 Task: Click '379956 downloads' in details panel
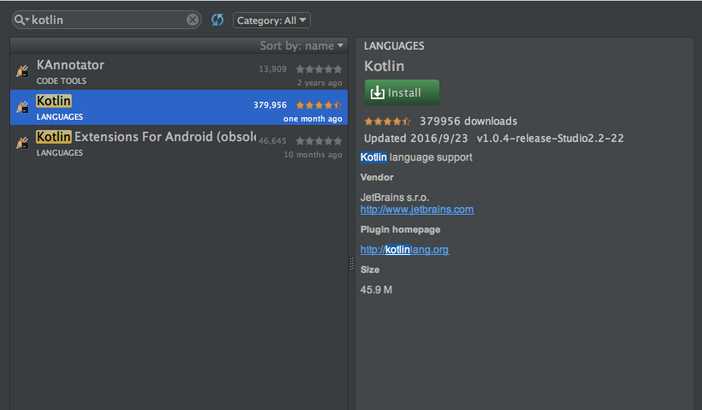pyautogui.click(x=468, y=121)
